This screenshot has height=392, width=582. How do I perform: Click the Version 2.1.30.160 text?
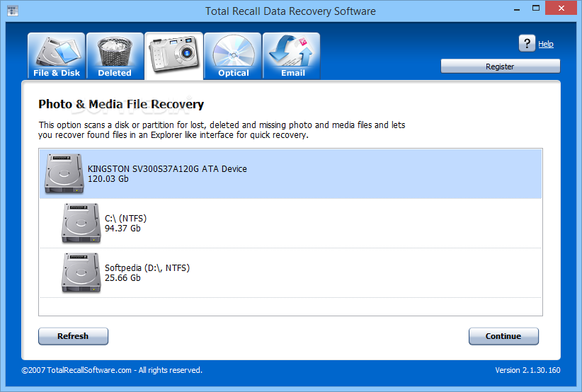527,370
